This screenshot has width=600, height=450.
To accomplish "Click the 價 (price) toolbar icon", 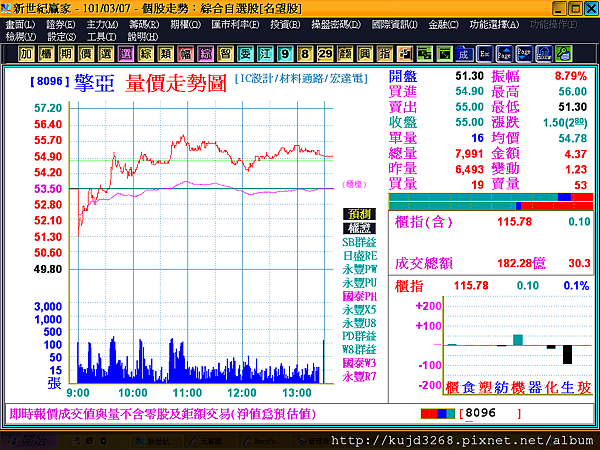I will 86,54.
